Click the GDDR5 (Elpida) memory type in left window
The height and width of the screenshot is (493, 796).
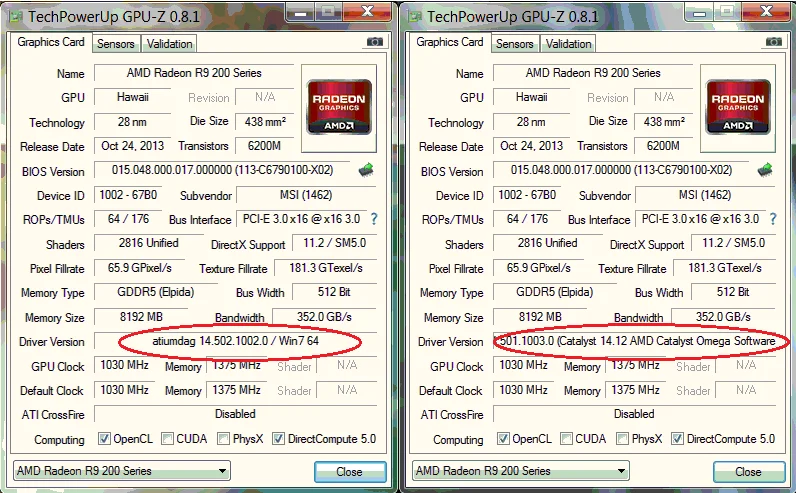click(x=156, y=292)
